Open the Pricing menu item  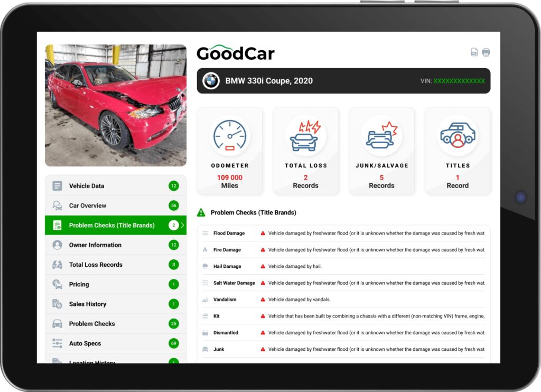(79, 284)
